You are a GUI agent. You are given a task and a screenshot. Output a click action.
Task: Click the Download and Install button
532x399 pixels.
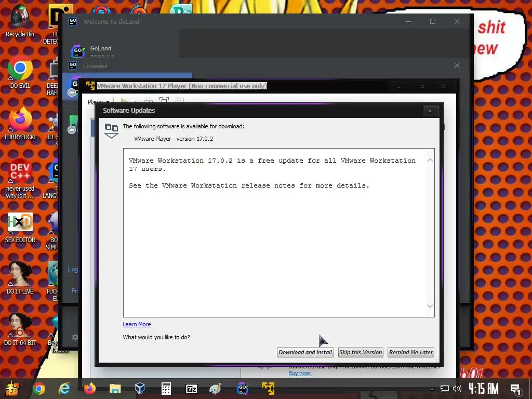305,352
